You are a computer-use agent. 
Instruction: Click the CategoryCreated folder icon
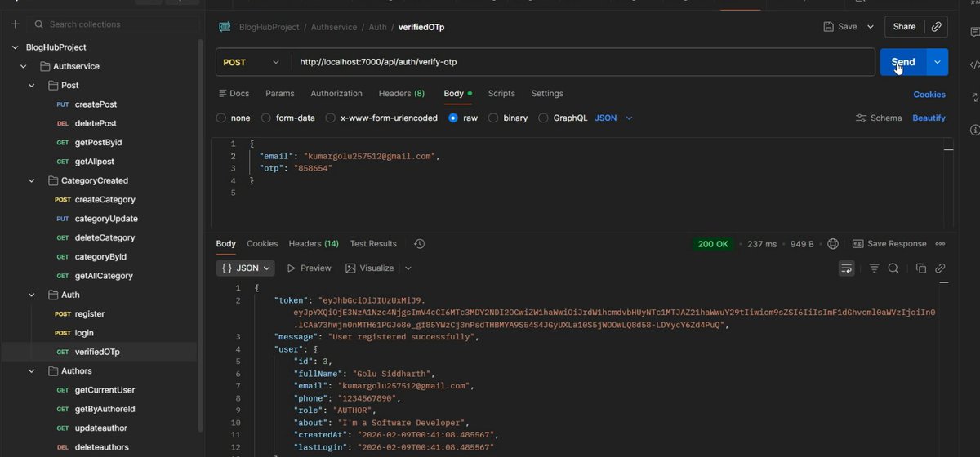click(52, 181)
